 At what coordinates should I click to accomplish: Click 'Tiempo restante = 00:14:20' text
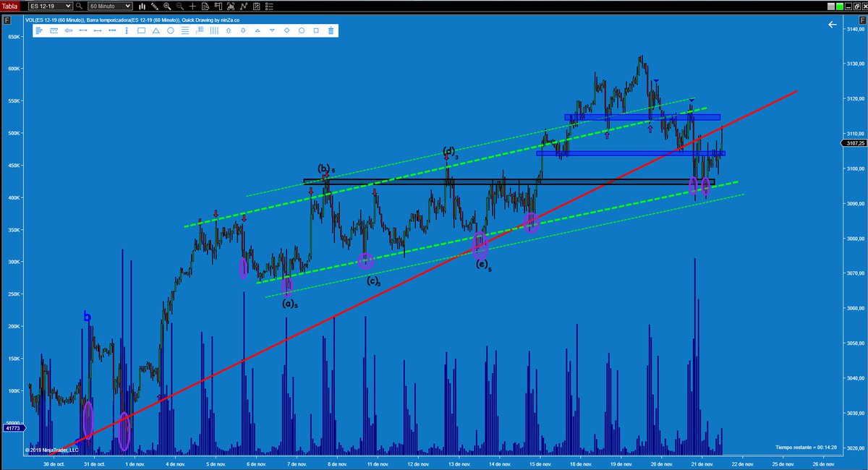[x=807, y=448]
